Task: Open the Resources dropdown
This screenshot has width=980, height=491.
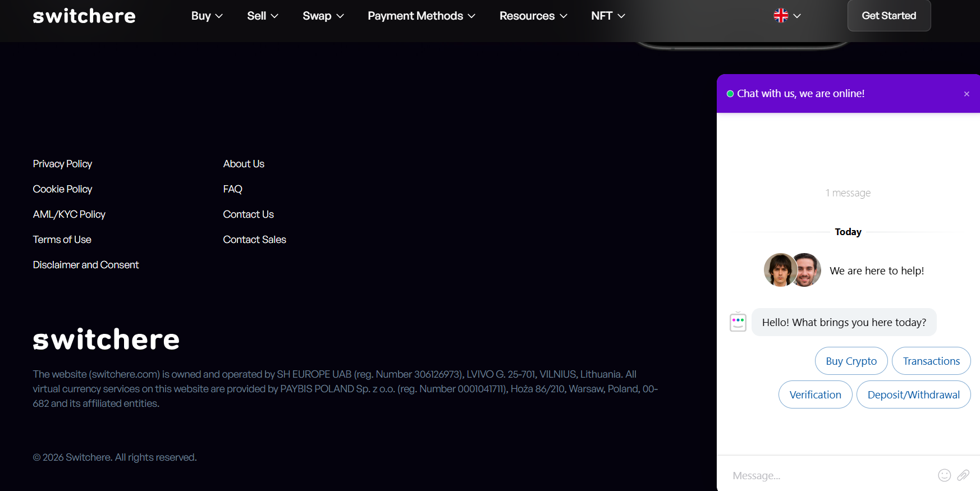Action: point(533,16)
